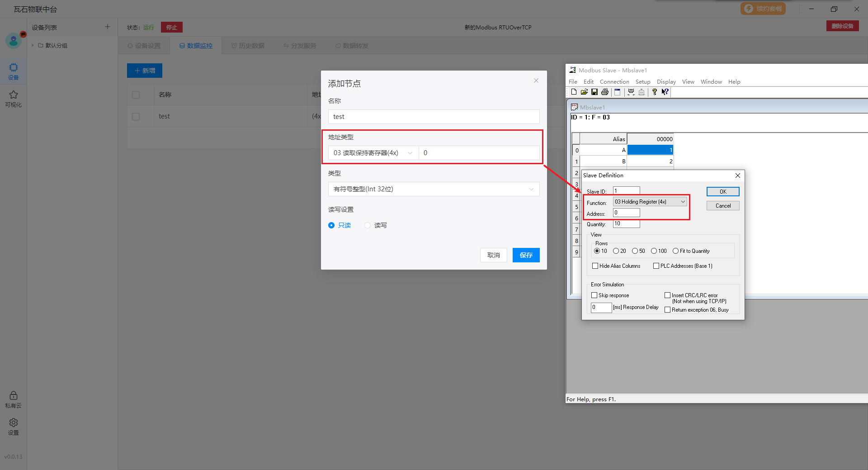The height and width of the screenshot is (470, 868).
Task: Open 可视化 star icon in sidebar
Action: [14, 98]
